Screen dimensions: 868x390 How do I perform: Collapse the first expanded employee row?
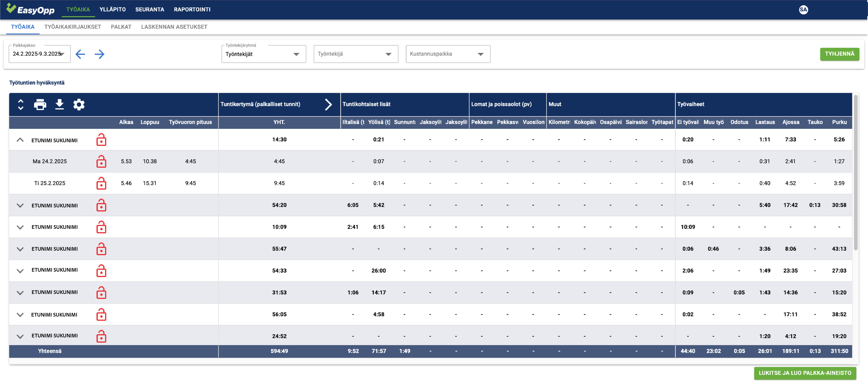[20, 140]
